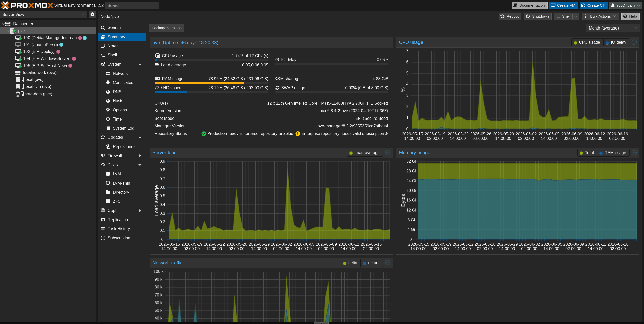
Task: Collapse the Server load chart panel
Action: click(x=388, y=153)
